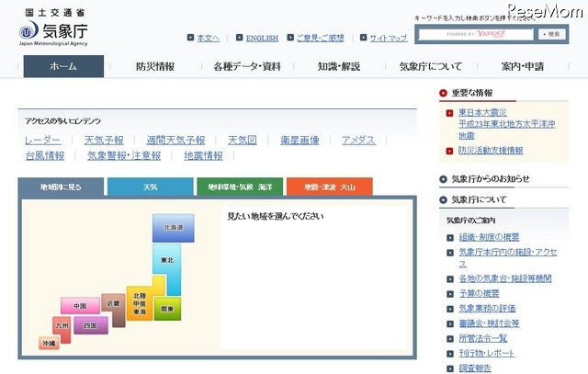Select the 四国 region on the map
Image resolution: width=588 pixels, height=374 pixels.
click(90, 326)
